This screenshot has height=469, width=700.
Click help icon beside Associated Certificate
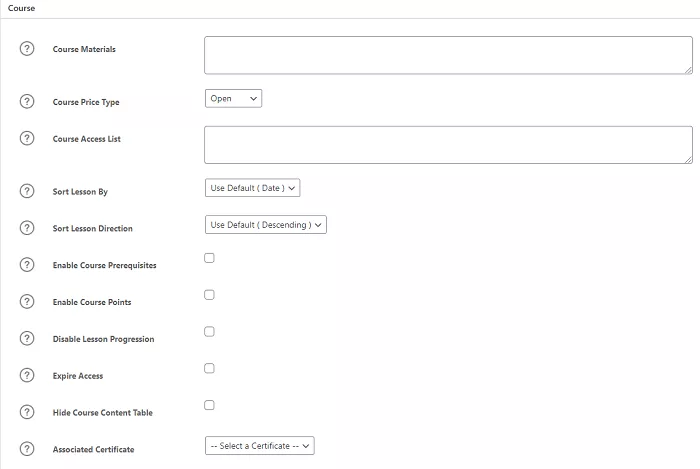tap(27, 449)
